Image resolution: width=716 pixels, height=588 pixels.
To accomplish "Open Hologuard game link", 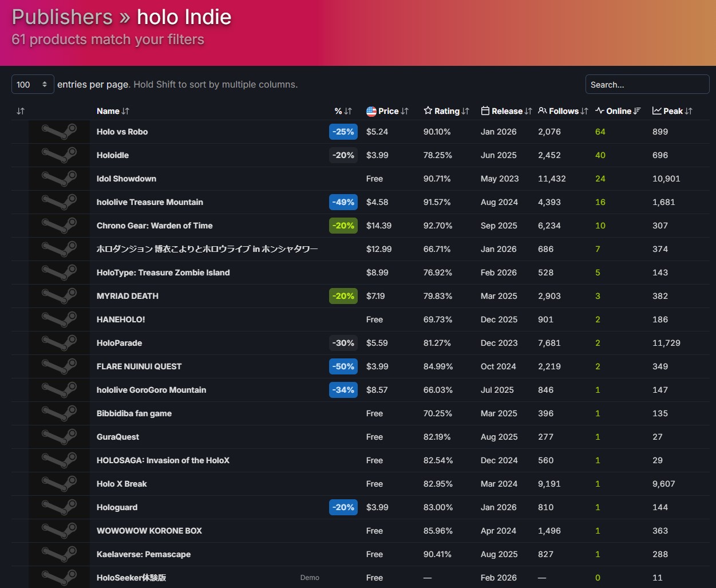I will click(117, 507).
